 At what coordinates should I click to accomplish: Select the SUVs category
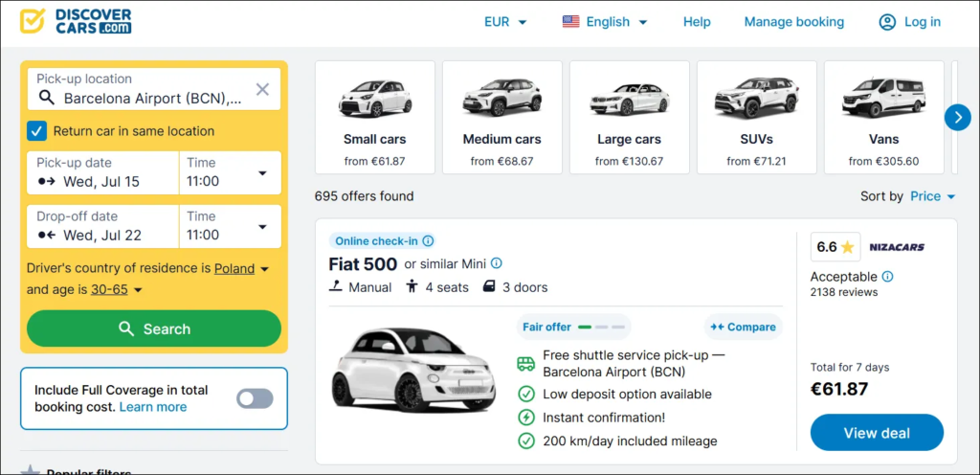(757, 118)
